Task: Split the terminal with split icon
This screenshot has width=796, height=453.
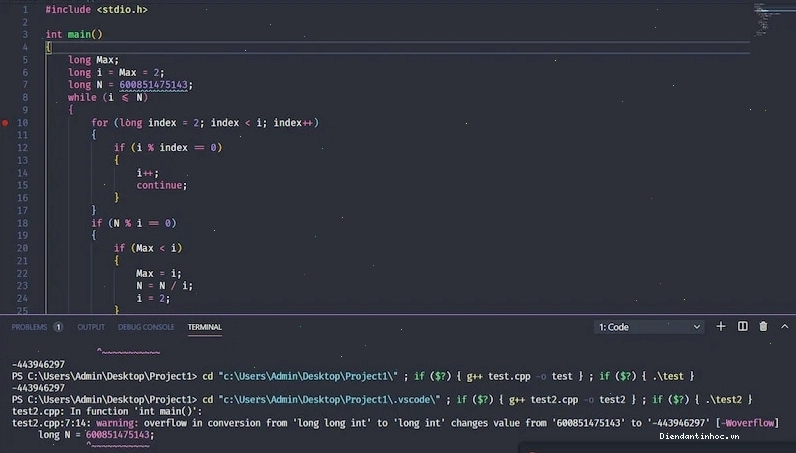Action: click(742, 327)
